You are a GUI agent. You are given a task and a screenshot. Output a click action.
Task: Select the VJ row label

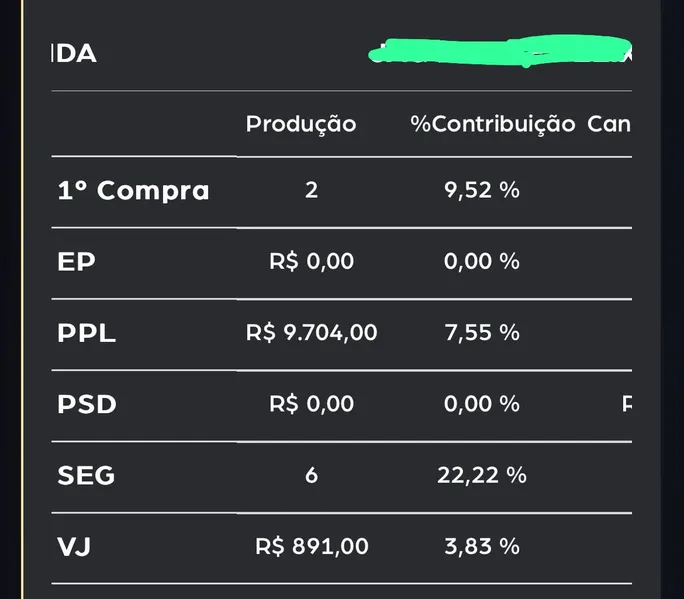point(74,547)
